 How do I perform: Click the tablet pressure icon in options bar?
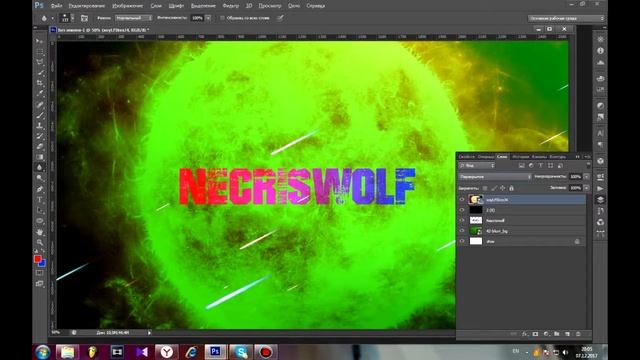[280, 18]
